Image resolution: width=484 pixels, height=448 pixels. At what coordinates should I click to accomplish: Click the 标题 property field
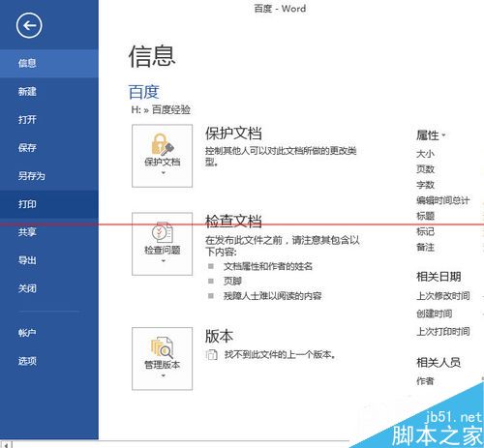[x=425, y=216]
